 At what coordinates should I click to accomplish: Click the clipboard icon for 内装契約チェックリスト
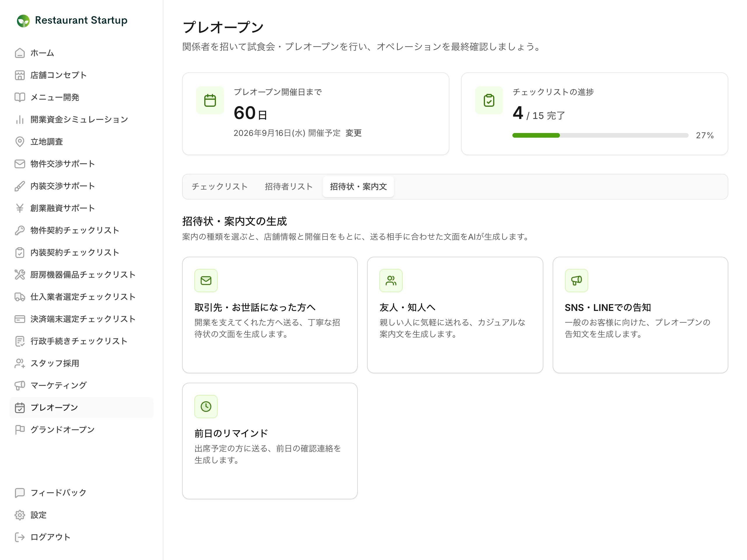pyautogui.click(x=20, y=253)
